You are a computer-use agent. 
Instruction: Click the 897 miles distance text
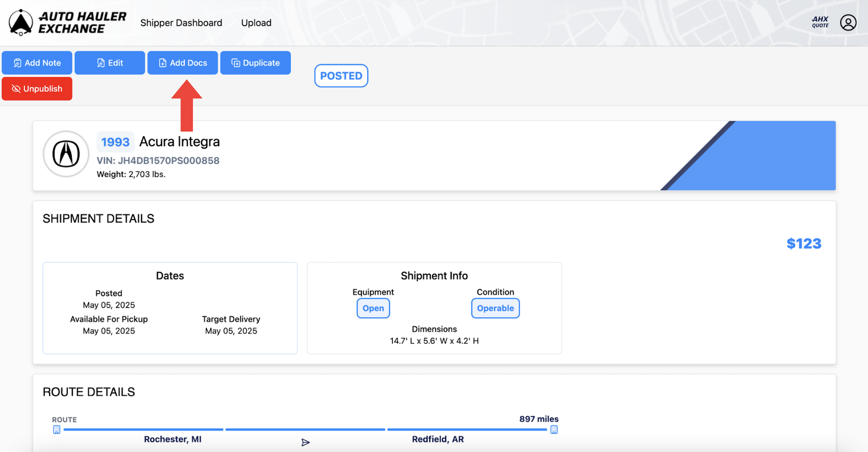point(539,419)
